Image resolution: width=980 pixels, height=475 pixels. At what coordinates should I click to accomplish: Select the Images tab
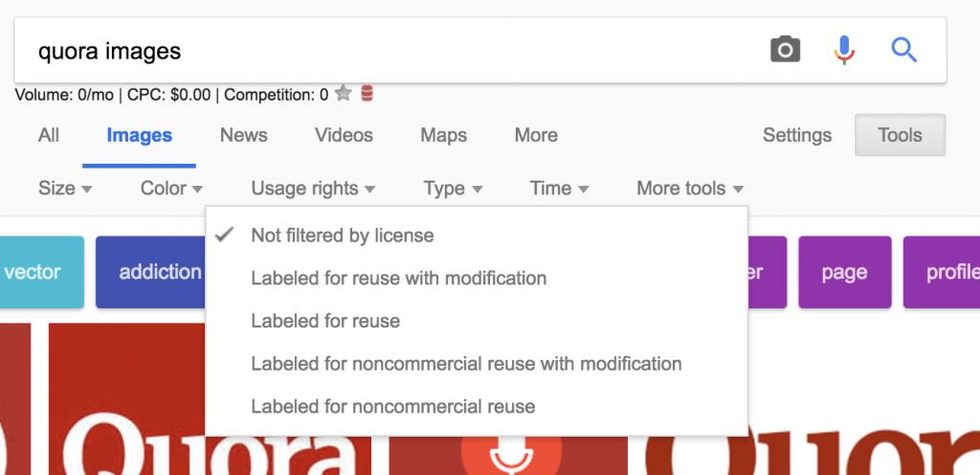140,135
